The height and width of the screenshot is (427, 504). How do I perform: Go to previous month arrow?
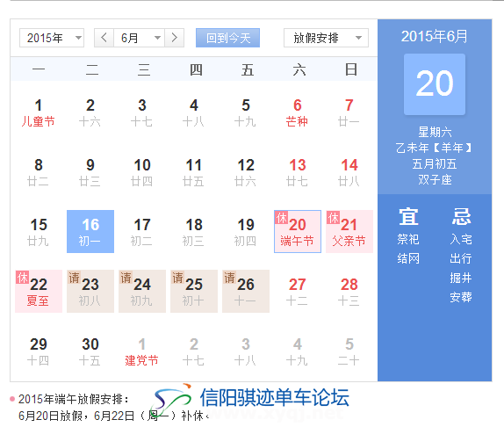(x=104, y=38)
